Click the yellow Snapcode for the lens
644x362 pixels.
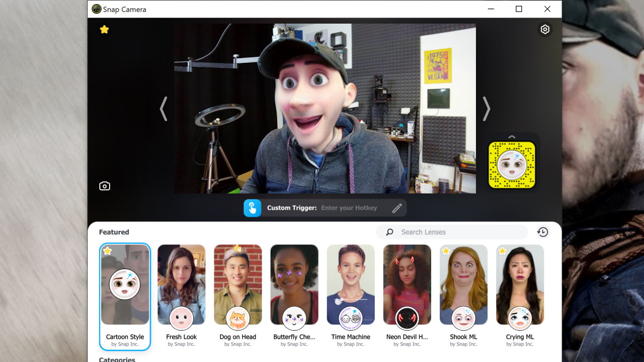click(512, 165)
